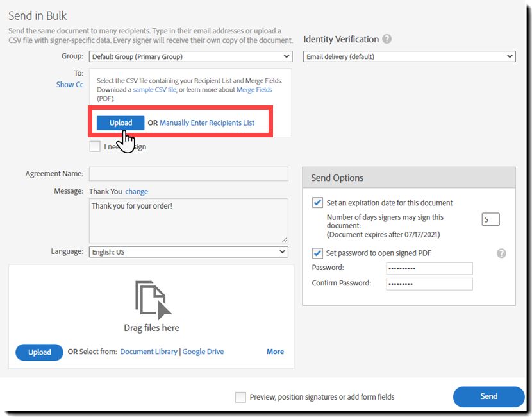Check the I need to sign box
The width and height of the screenshot is (532, 417).
95,147
